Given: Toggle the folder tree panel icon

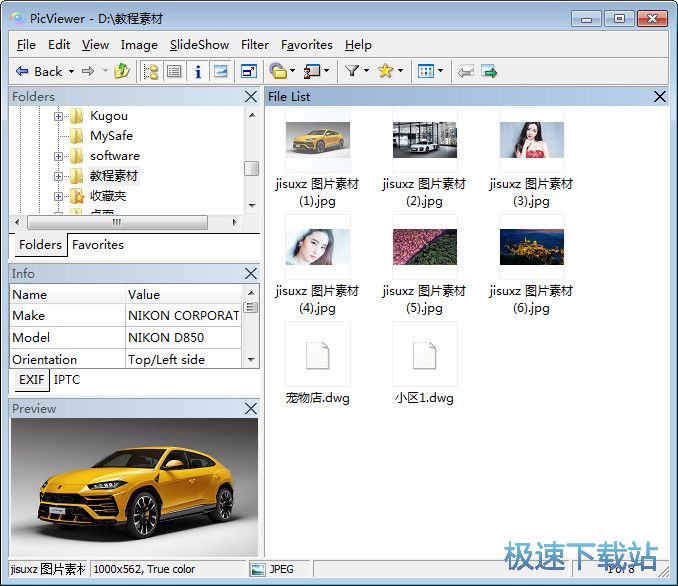Looking at the screenshot, I should click(x=151, y=71).
